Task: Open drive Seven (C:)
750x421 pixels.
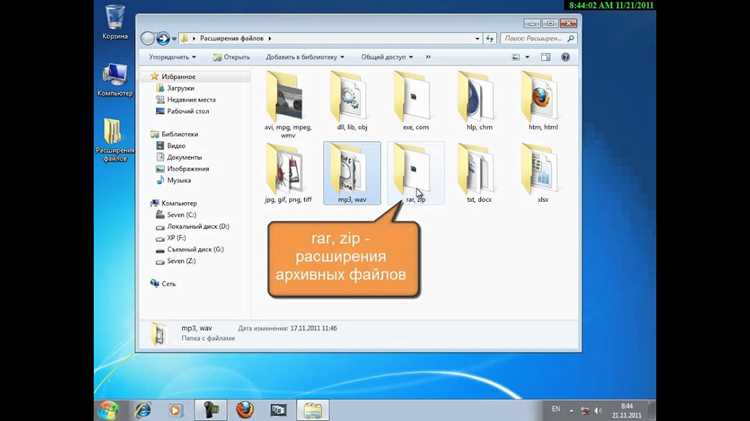Action: [x=181, y=214]
